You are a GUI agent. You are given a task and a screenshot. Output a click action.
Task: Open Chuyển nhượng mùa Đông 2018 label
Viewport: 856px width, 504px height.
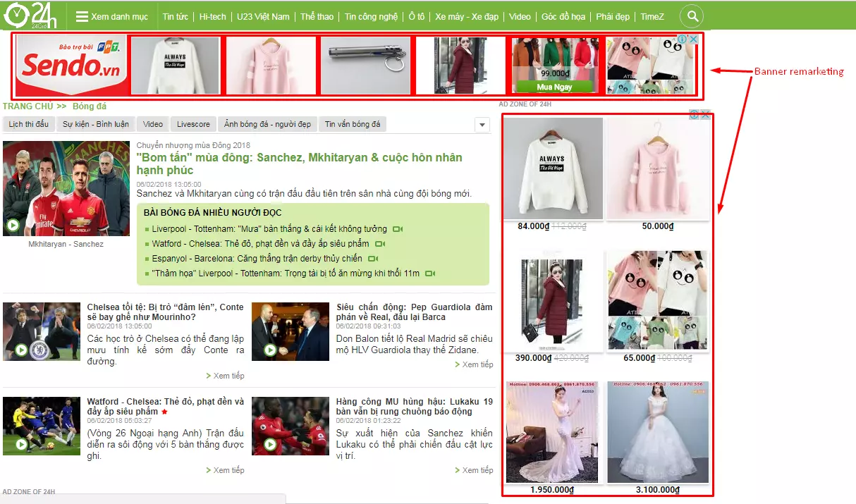tap(193, 145)
